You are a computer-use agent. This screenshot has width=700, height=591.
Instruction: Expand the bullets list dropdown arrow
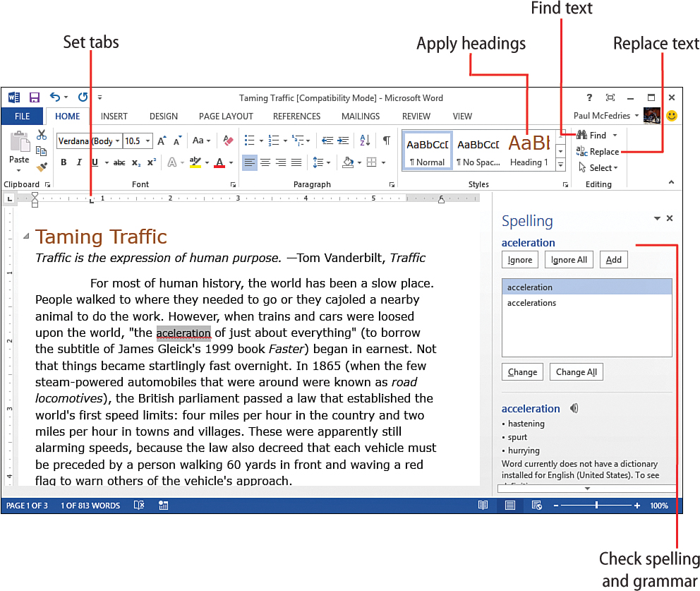point(261,141)
